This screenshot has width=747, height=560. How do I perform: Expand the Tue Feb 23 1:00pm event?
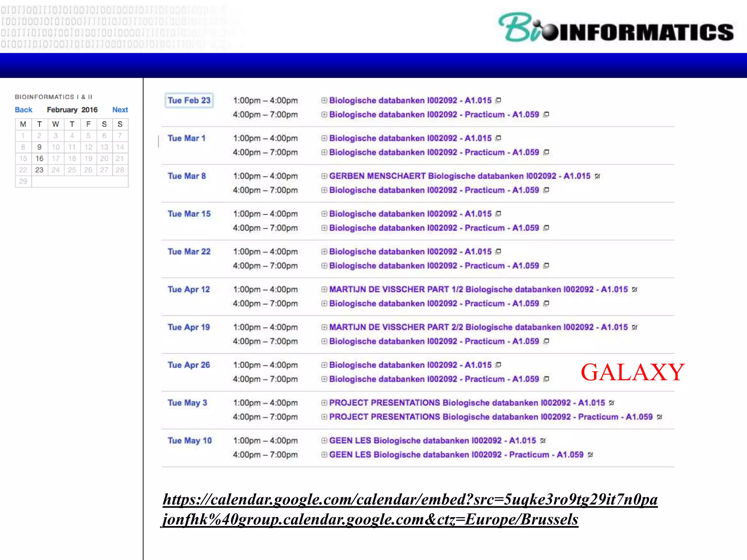pos(324,100)
